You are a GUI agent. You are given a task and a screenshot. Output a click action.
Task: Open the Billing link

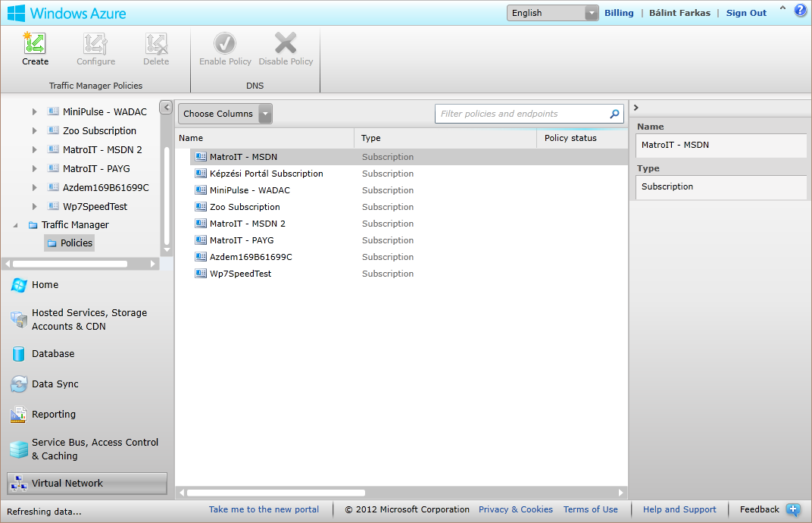619,13
